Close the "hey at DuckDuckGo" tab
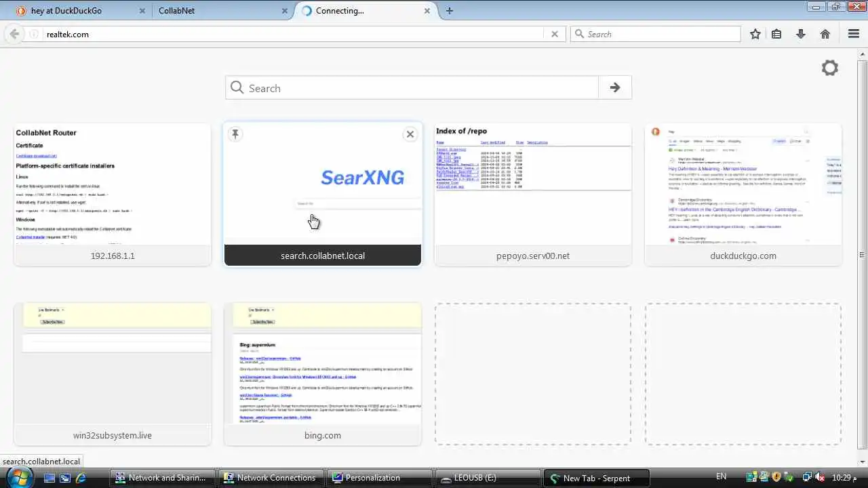This screenshot has height=488, width=868. 142,11
